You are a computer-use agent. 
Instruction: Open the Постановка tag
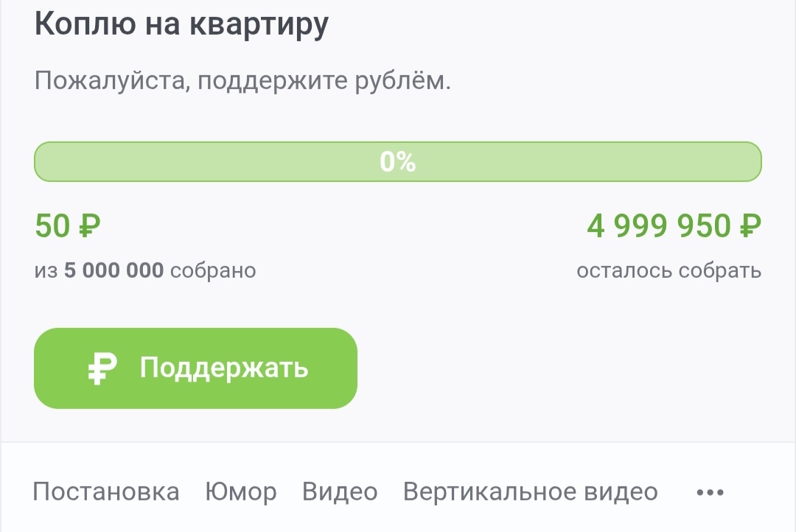[106, 492]
